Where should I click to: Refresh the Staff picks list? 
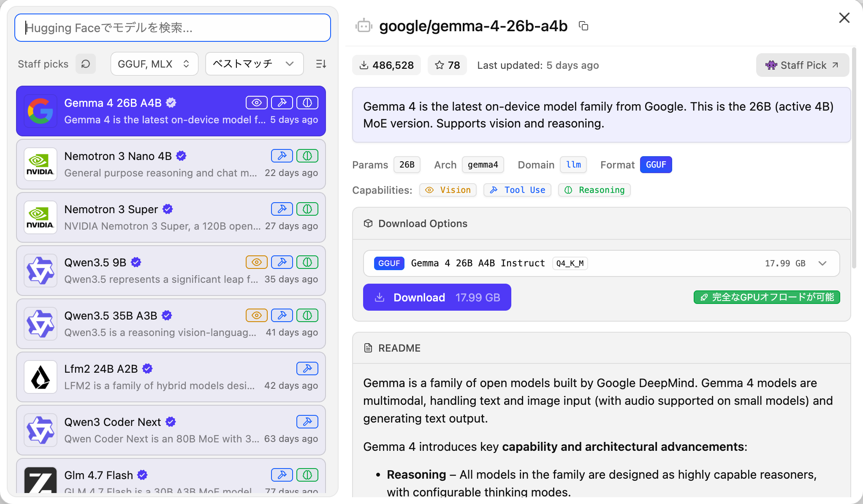pos(86,64)
